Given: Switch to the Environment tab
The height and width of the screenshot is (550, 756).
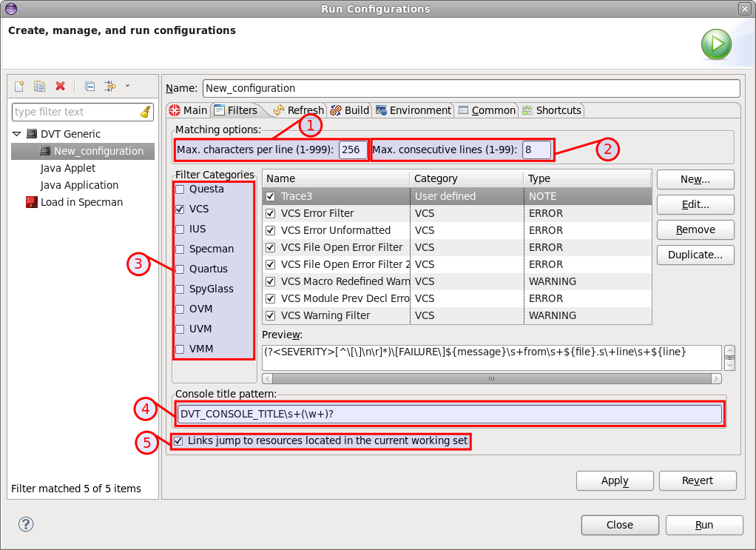Looking at the screenshot, I should pos(413,110).
